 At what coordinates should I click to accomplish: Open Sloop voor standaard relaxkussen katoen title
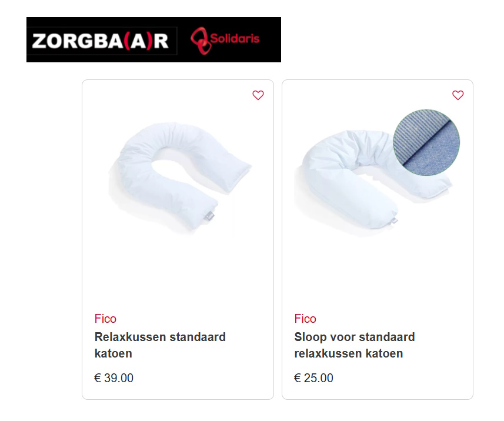[355, 345]
